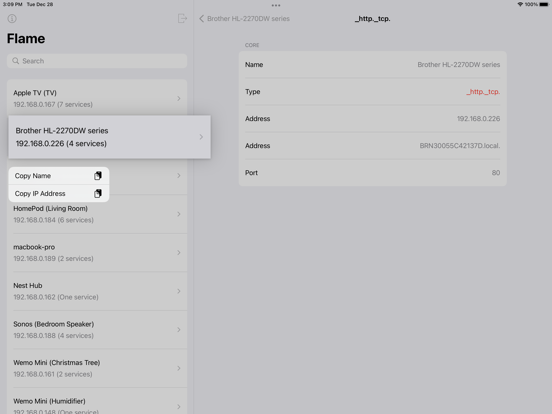Select highlighted Brother HL-2270DW series row
This screenshot has width=552, height=414.
tap(109, 137)
